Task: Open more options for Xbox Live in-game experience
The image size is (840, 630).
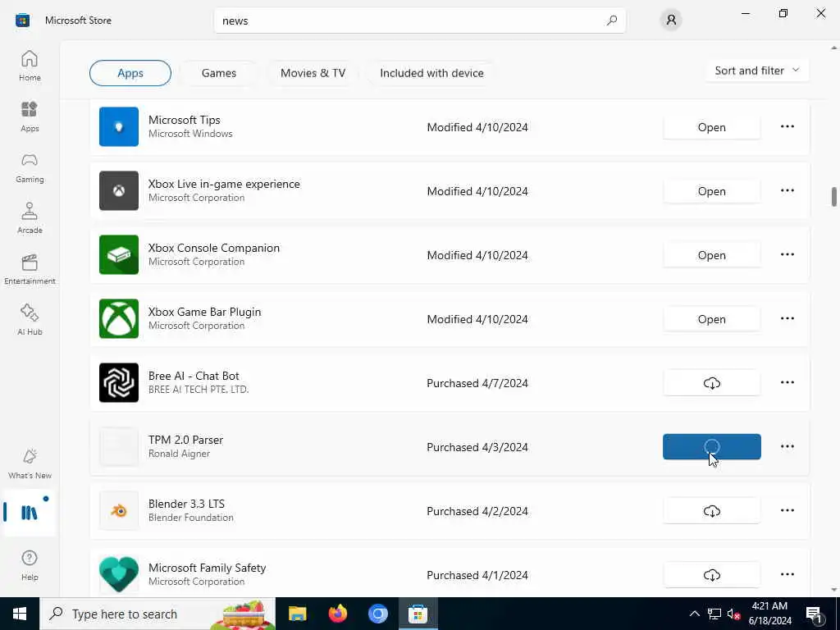Action: [x=787, y=190]
